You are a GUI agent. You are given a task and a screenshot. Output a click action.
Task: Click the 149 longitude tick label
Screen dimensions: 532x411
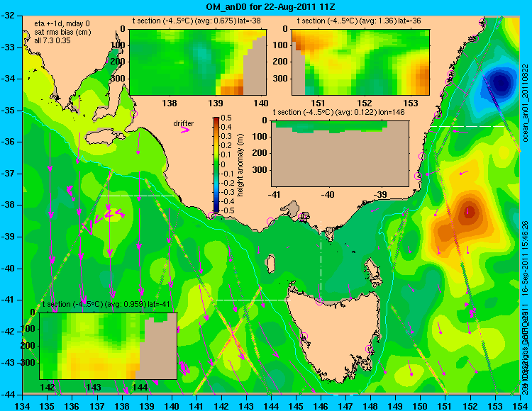pyautogui.click(x=395, y=405)
